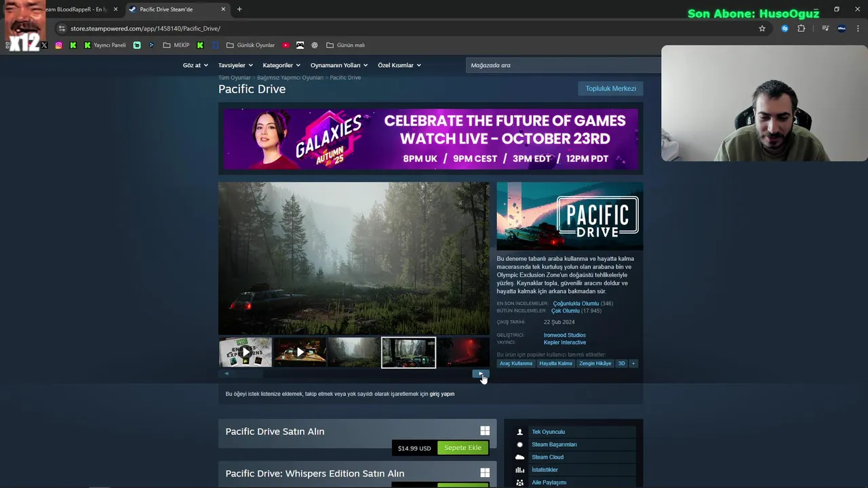Open the media controls icon in toolbar

[825, 28]
